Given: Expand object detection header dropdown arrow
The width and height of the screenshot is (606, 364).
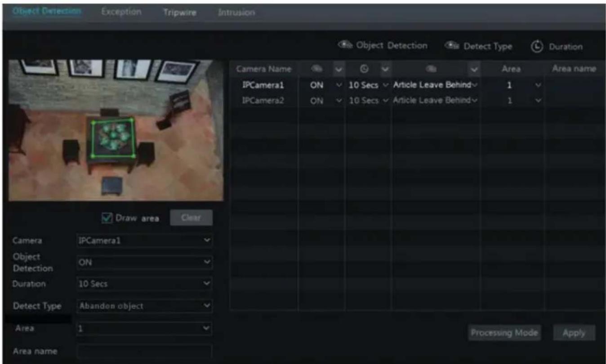Looking at the screenshot, I should pyautogui.click(x=339, y=70).
